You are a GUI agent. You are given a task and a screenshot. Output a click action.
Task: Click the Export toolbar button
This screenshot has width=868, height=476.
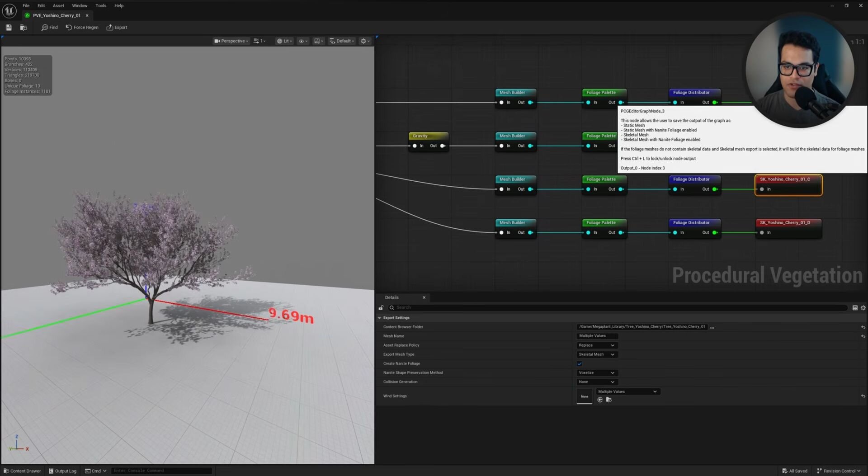(x=117, y=28)
